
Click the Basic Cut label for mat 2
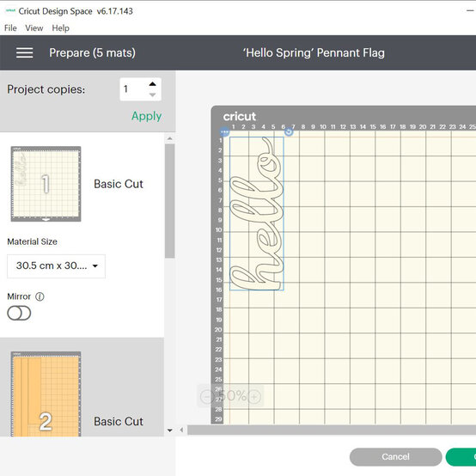pos(119,421)
